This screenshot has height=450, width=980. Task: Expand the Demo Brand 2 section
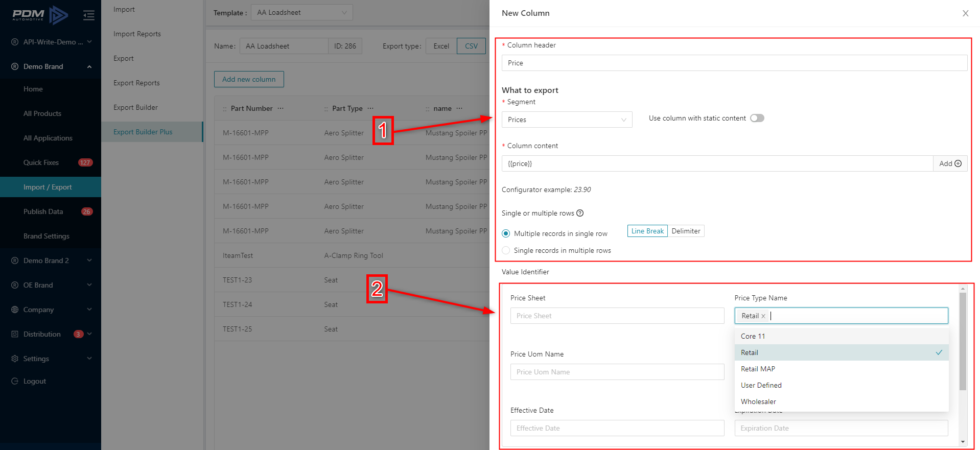(89, 260)
